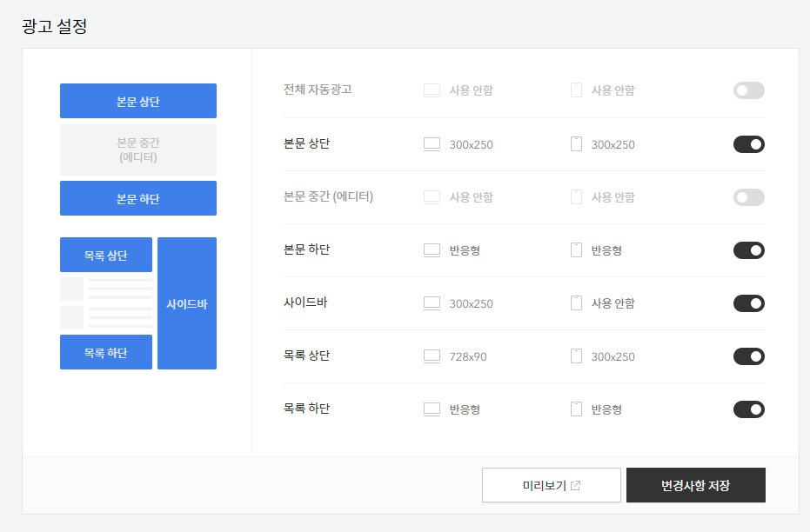Turn off the 본문 하단 ad toggle
Image resolution: width=810 pixels, height=532 pixels.
pyautogui.click(x=748, y=250)
